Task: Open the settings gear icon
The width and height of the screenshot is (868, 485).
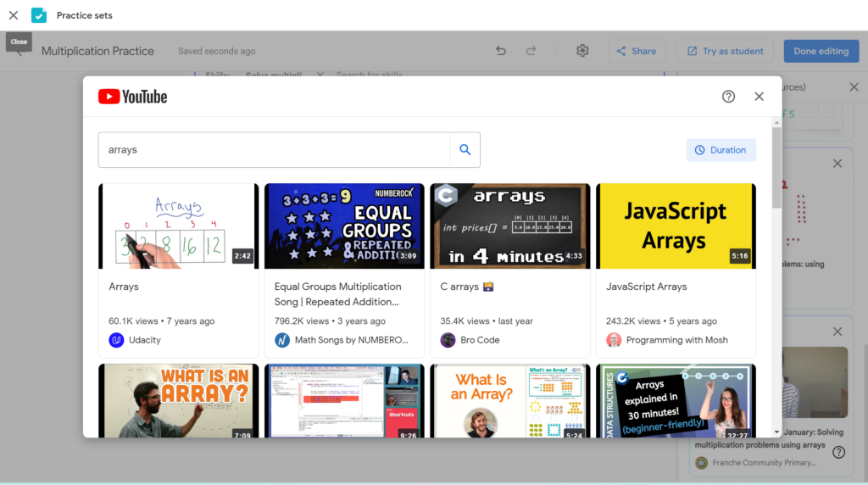Action: click(x=582, y=51)
